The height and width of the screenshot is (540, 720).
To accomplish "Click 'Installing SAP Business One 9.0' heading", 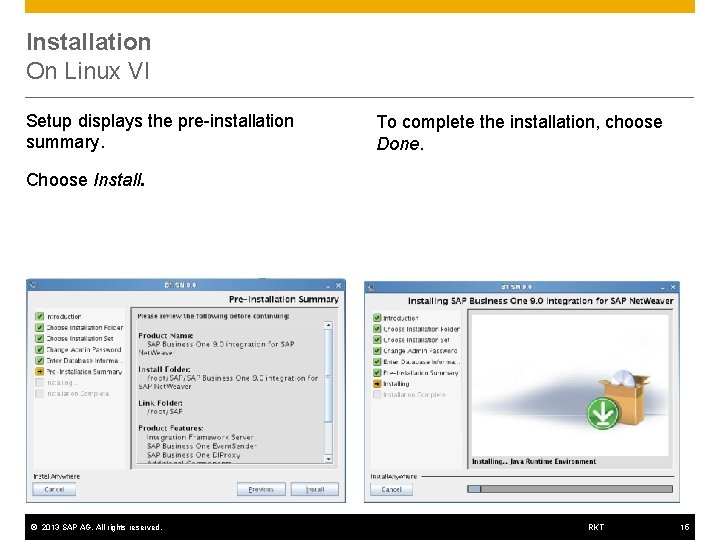I will click(x=540, y=301).
